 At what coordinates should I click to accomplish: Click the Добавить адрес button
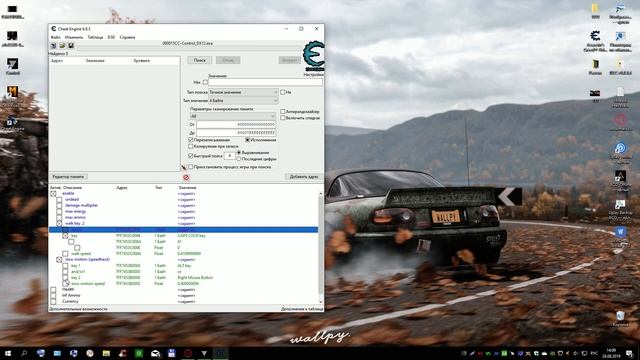click(x=304, y=177)
